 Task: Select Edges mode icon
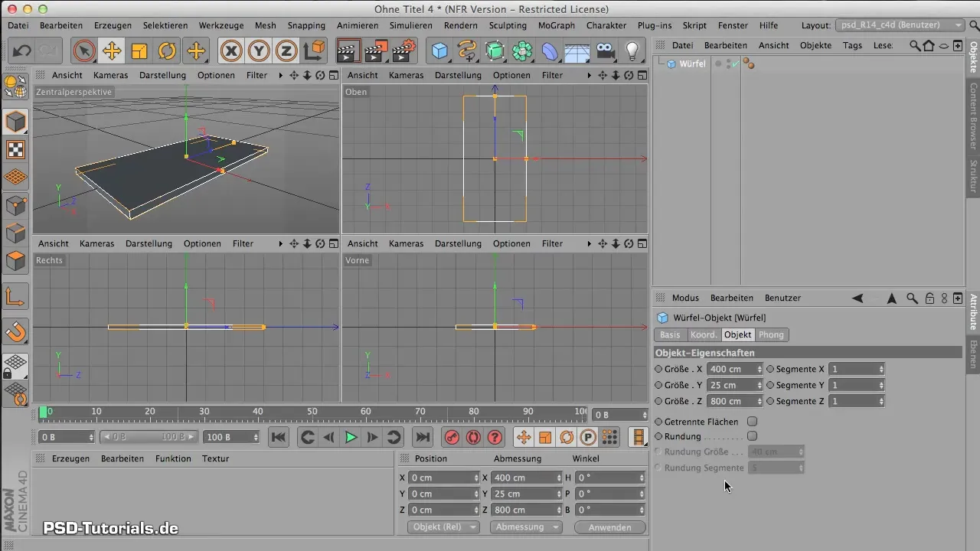(15, 233)
